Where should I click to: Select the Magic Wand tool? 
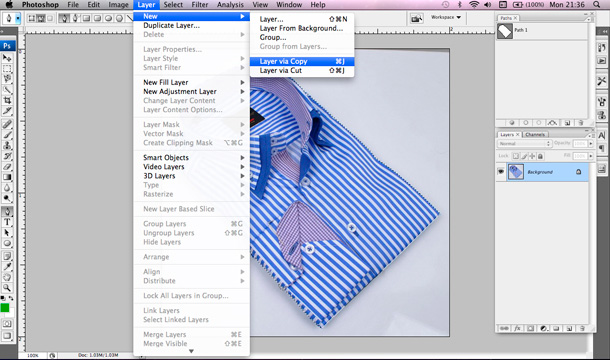(7, 90)
